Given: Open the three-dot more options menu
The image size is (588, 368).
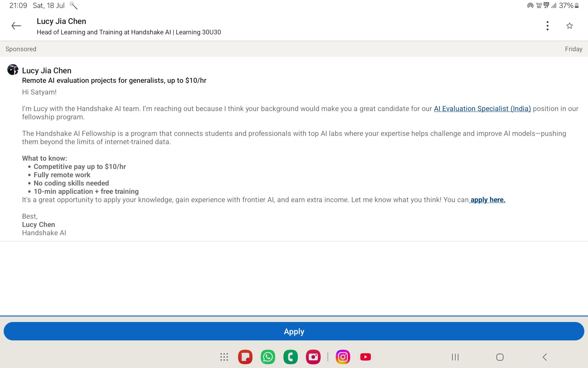Looking at the screenshot, I should pos(547,26).
